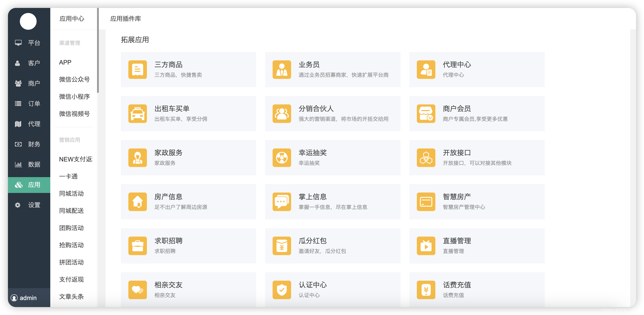Click the cubes icon beside 应用
Screen dimensions: 644x315
(x=19, y=185)
